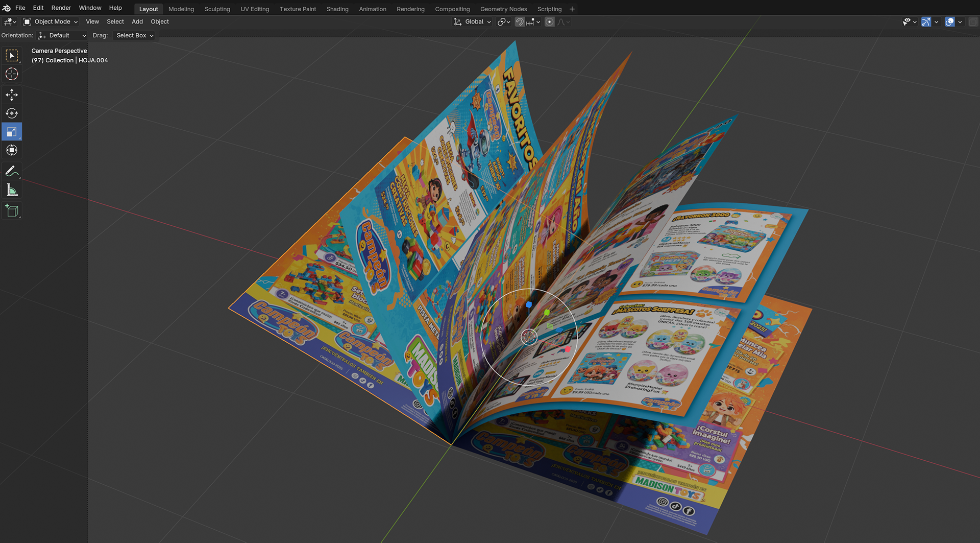Image resolution: width=980 pixels, height=543 pixels.
Task: Choose the Add Cube tool
Action: [x=12, y=210]
